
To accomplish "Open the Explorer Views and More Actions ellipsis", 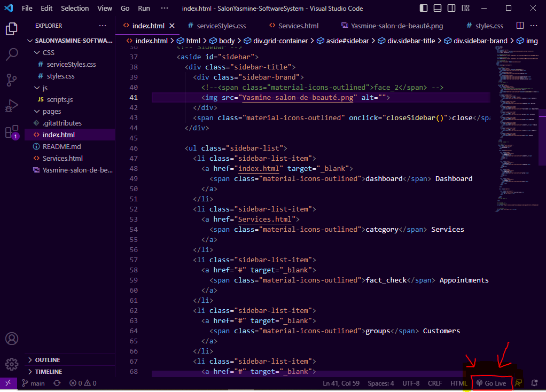I will 103,26.
